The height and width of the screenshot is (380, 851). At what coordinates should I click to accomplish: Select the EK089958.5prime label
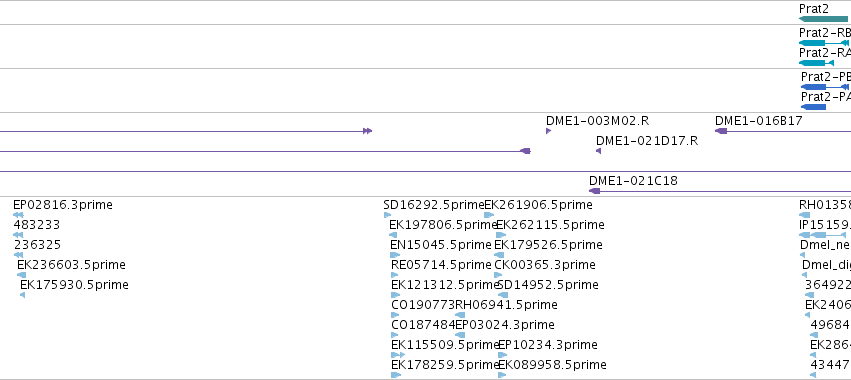[552, 365]
